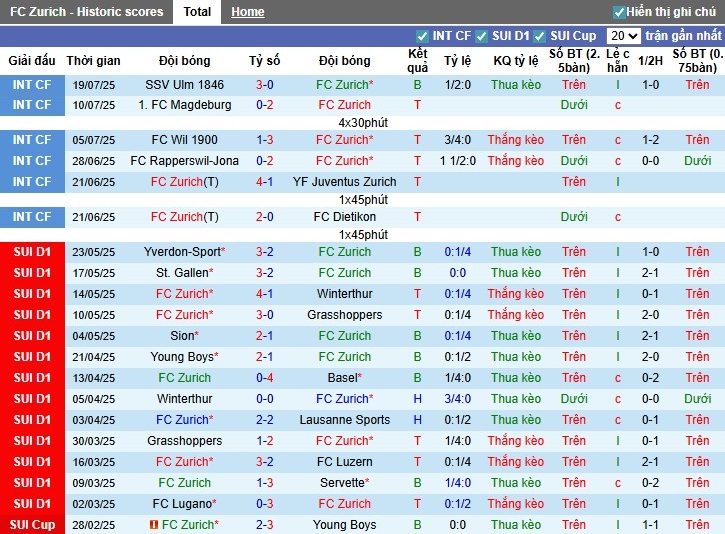
Task: Open FC Rapperswil-Jona team link
Action: [x=184, y=161]
